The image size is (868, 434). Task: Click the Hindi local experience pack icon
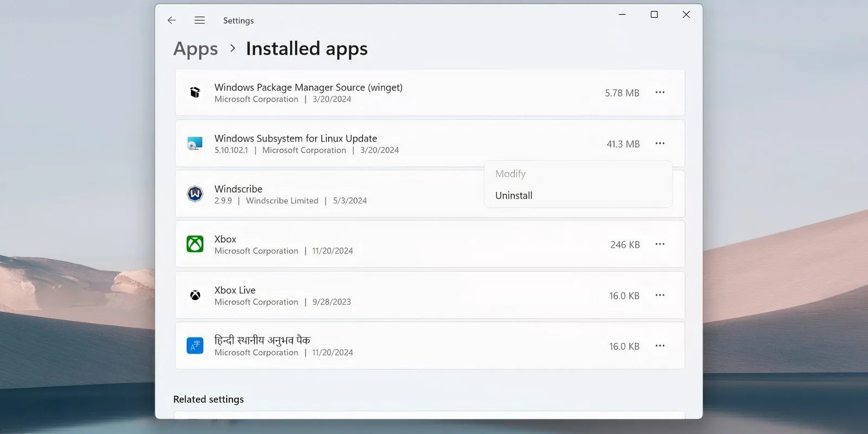click(x=195, y=346)
